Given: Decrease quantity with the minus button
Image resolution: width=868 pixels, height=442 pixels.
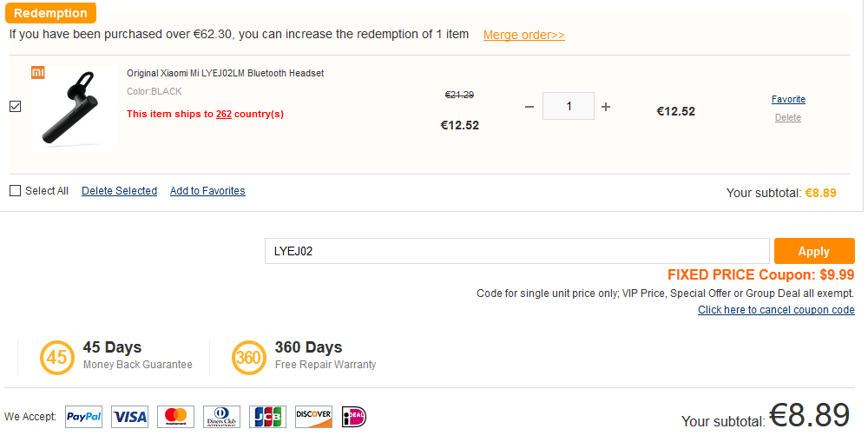Looking at the screenshot, I should point(529,107).
